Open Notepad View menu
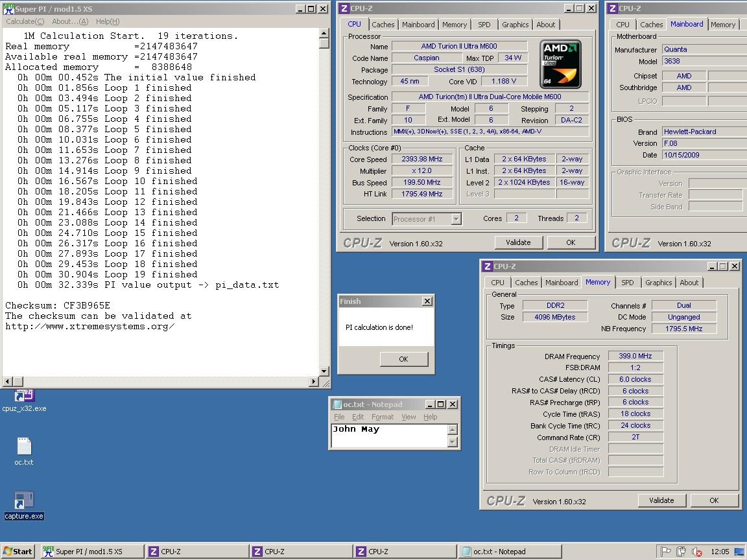The width and height of the screenshot is (747, 560). tap(409, 417)
